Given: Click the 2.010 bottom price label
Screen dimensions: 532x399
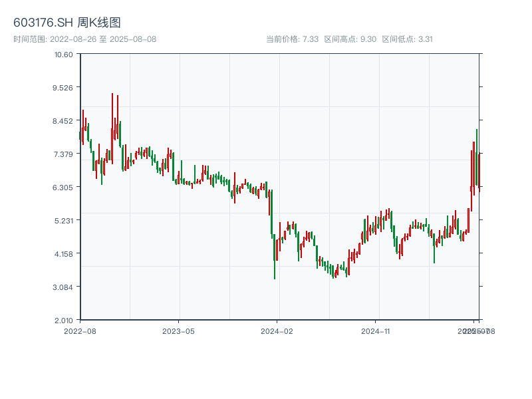Looking at the screenshot, I should tap(63, 320).
